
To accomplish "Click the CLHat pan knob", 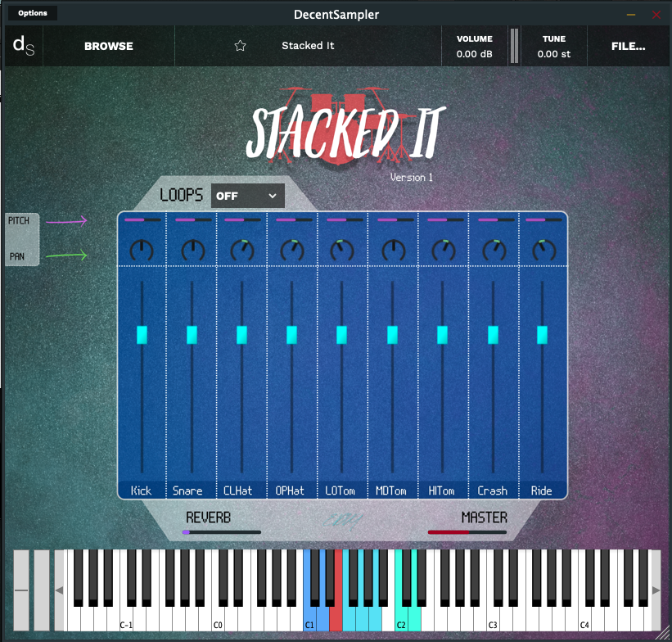I will coord(242,250).
